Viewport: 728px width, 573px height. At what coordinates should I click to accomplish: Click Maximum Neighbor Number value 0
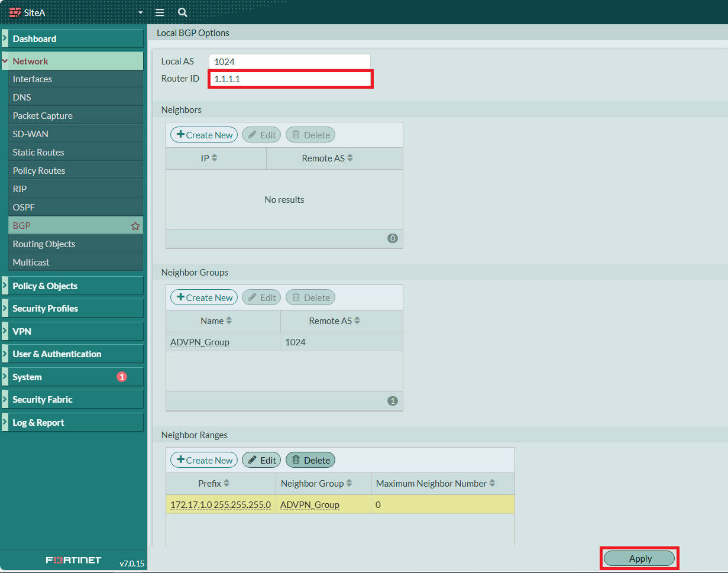tap(378, 504)
